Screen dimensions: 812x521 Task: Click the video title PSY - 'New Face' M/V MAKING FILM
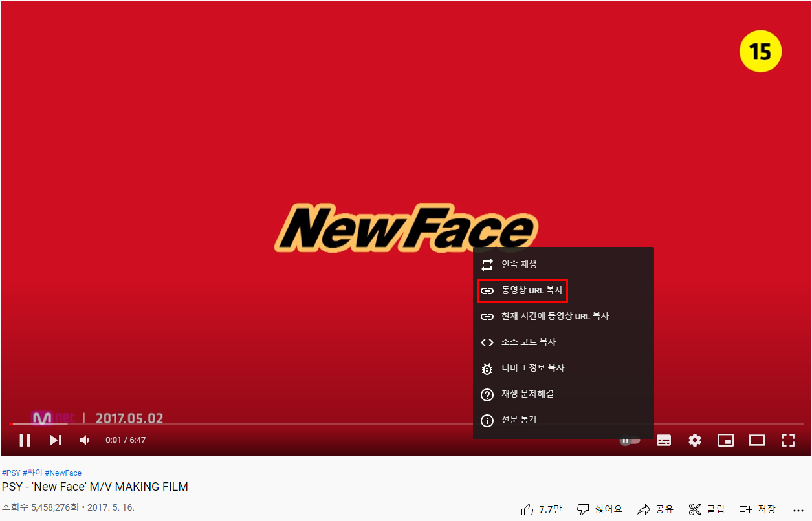[95, 487]
